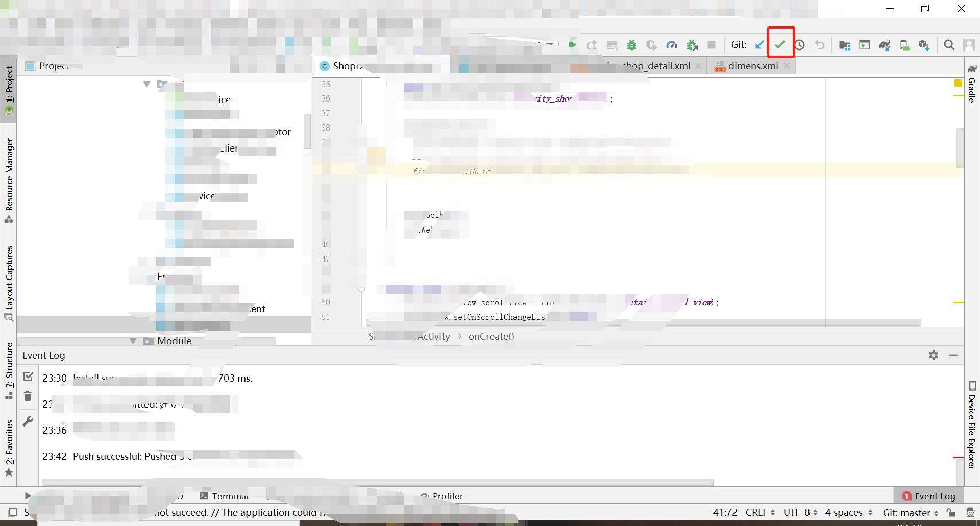Click the user account avatar icon

click(969, 45)
